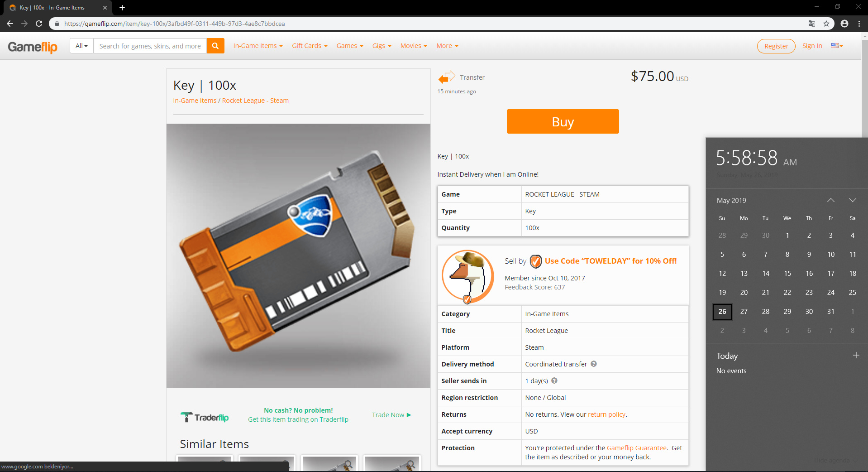Click Feedback Score: 637 text

[534, 287]
